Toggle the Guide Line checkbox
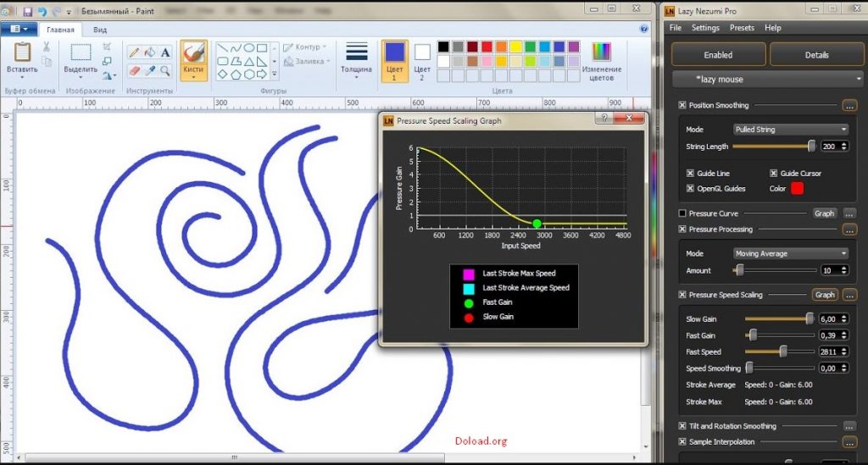This screenshot has width=868, height=465. 690,173
